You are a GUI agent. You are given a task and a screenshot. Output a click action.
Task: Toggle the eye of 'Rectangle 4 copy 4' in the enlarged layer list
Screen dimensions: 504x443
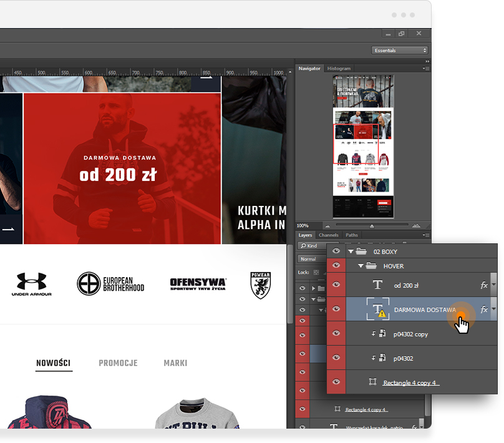tap(336, 382)
